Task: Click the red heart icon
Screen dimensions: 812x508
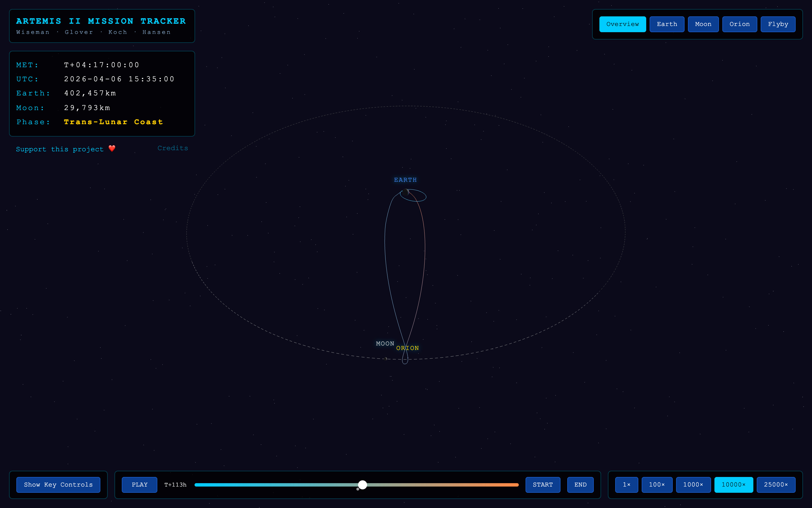Action: 112,148
